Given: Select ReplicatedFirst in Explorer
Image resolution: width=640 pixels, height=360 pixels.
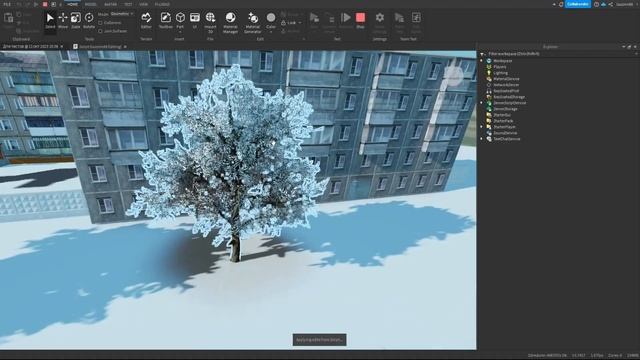Looking at the screenshot, I should pos(506,91).
